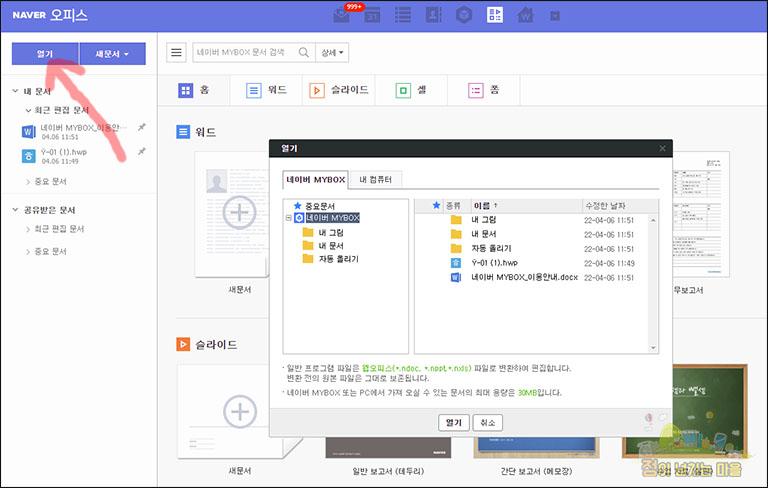Open the home W icon in top bar
Screen dimensions: 768x488
tap(525, 15)
